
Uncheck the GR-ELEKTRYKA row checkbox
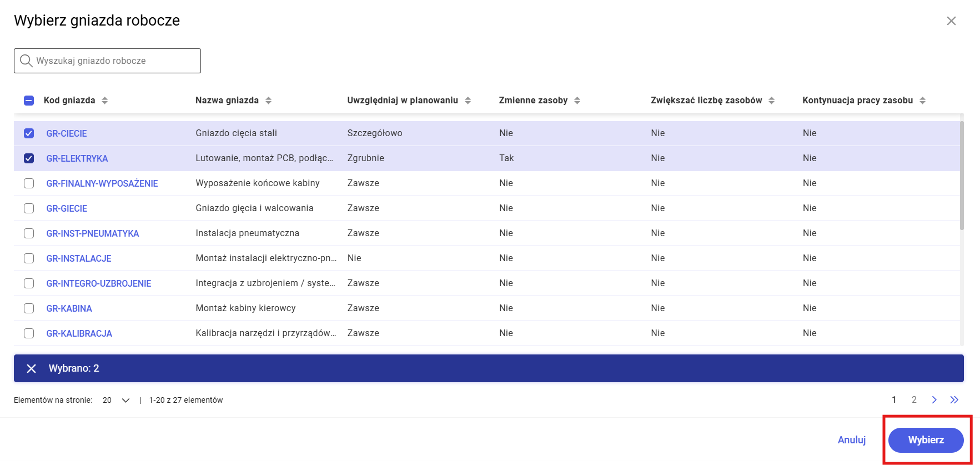29,158
